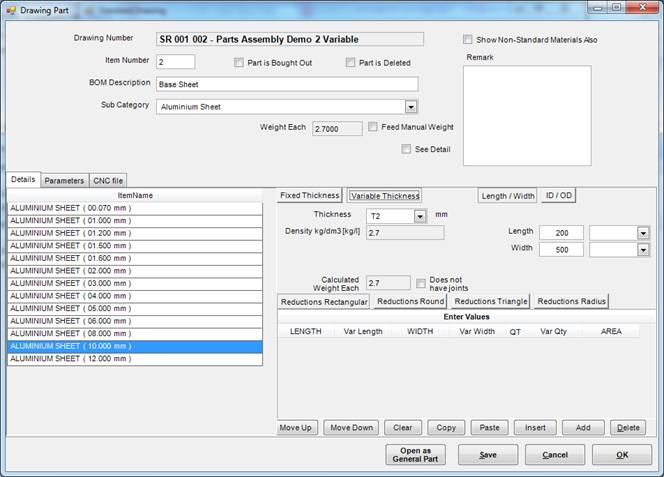
Task: Click the Variable Thickness button
Action: pos(384,196)
